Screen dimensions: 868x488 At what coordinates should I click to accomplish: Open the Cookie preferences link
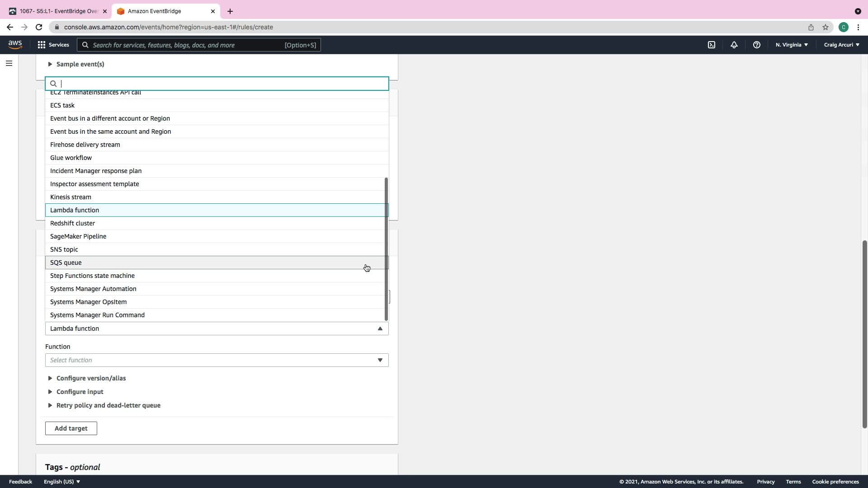[x=835, y=482]
